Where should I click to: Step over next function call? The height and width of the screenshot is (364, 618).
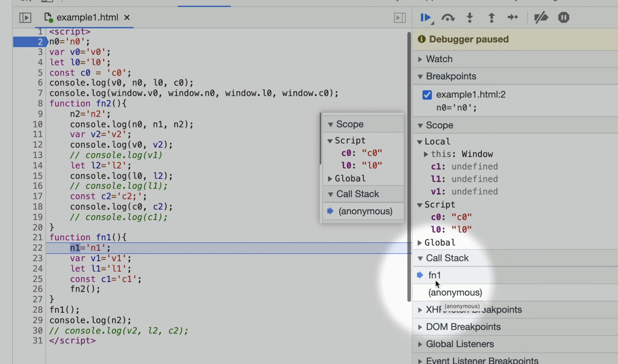pyautogui.click(x=448, y=17)
